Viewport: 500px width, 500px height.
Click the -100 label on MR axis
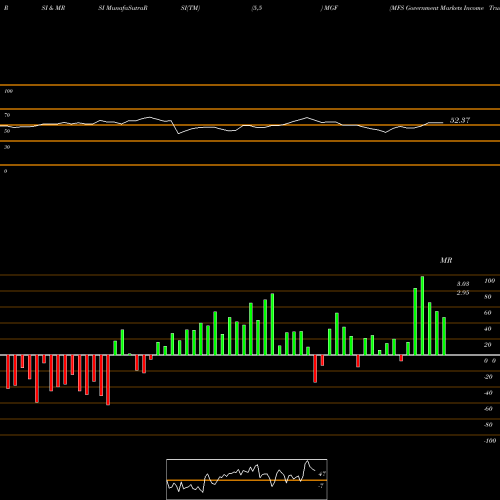(489, 441)
